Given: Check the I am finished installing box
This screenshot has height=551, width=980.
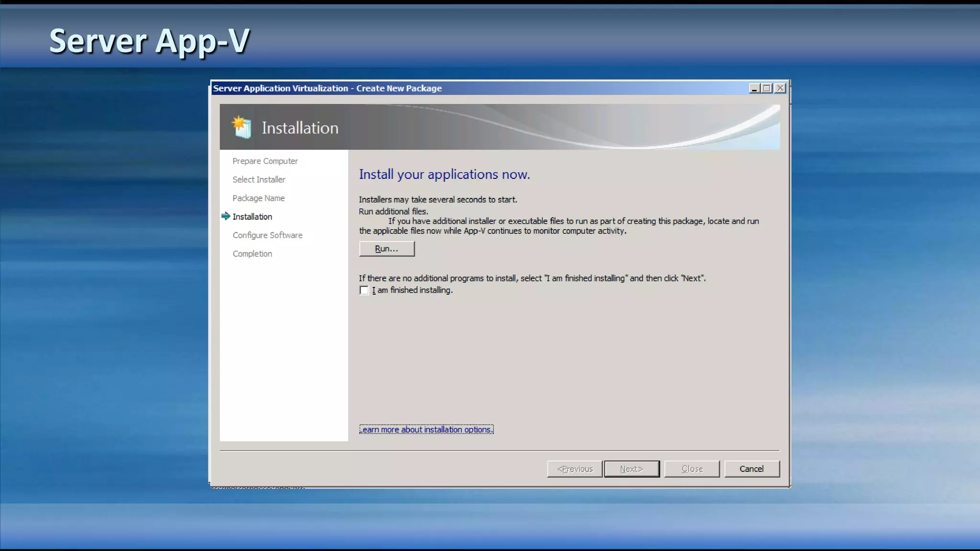Looking at the screenshot, I should pyautogui.click(x=364, y=290).
